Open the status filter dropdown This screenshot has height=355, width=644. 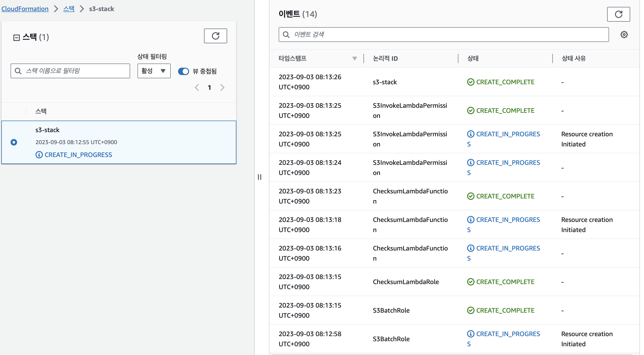(154, 71)
